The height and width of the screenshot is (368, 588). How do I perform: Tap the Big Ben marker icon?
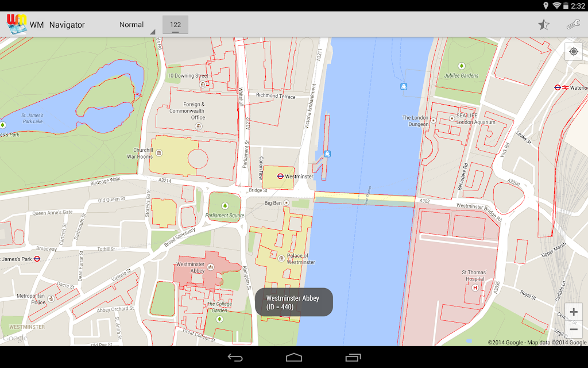[287, 203]
